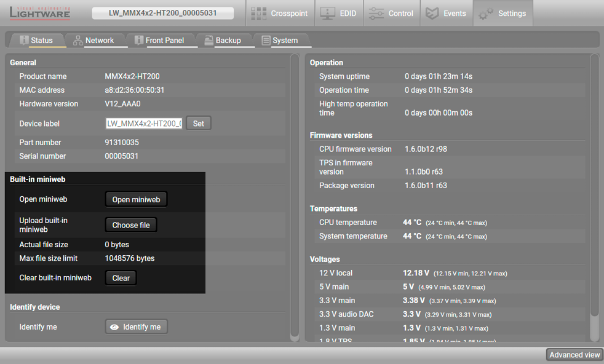Image resolution: width=604 pixels, height=364 pixels.
Task: Click the high temp operation time value
Action: (439, 113)
